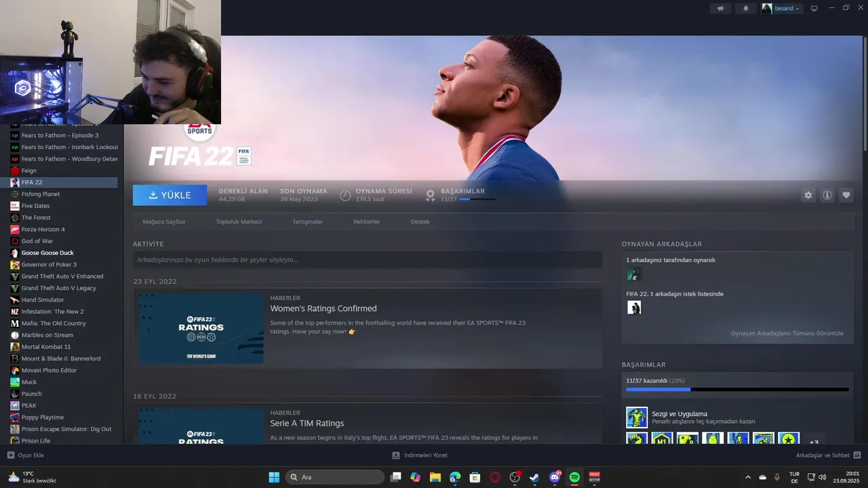This screenshot has height=488, width=868.
Task: Open Women's Ratings Confirmed thumbnail image
Action: pos(201,328)
